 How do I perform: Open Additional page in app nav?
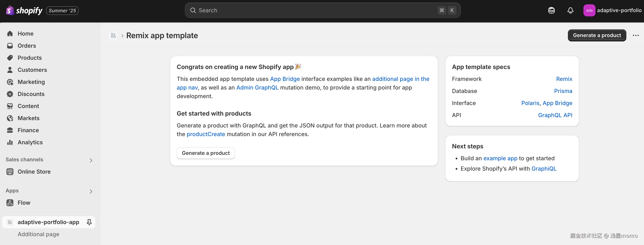coord(38,234)
